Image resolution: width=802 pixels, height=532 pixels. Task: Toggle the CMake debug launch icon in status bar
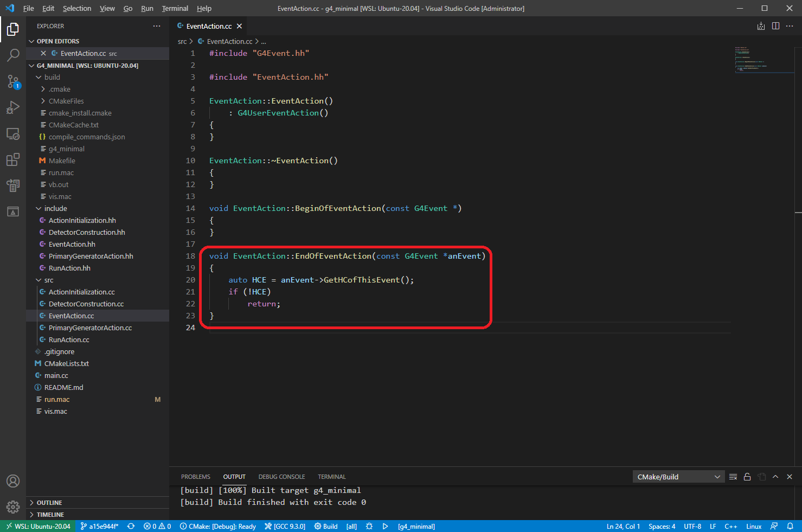click(x=369, y=526)
